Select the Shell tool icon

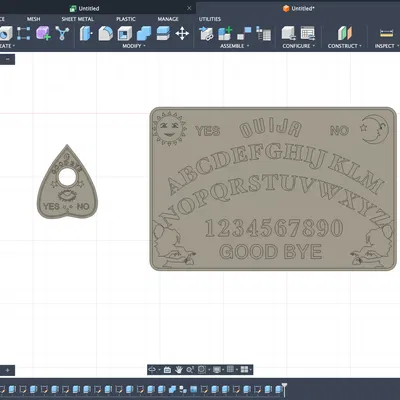tap(125, 33)
